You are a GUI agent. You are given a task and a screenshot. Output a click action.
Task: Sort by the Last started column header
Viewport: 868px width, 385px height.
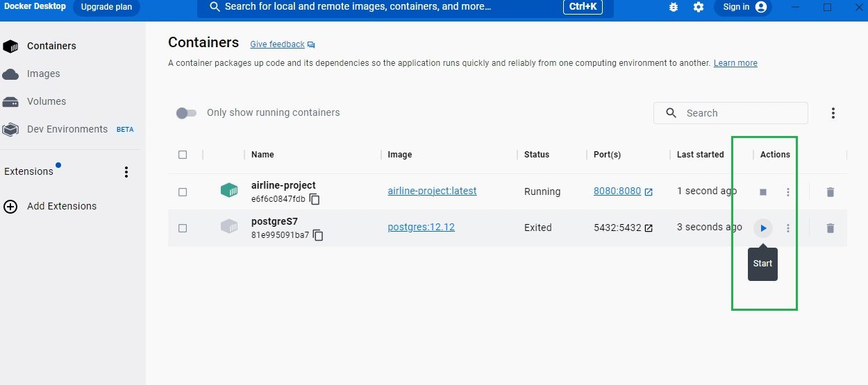pos(701,155)
